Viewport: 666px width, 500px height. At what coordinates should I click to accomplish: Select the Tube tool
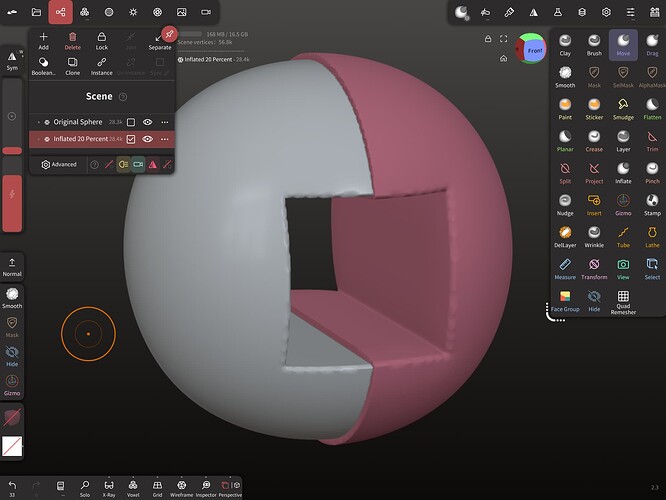(x=623, y=237)
